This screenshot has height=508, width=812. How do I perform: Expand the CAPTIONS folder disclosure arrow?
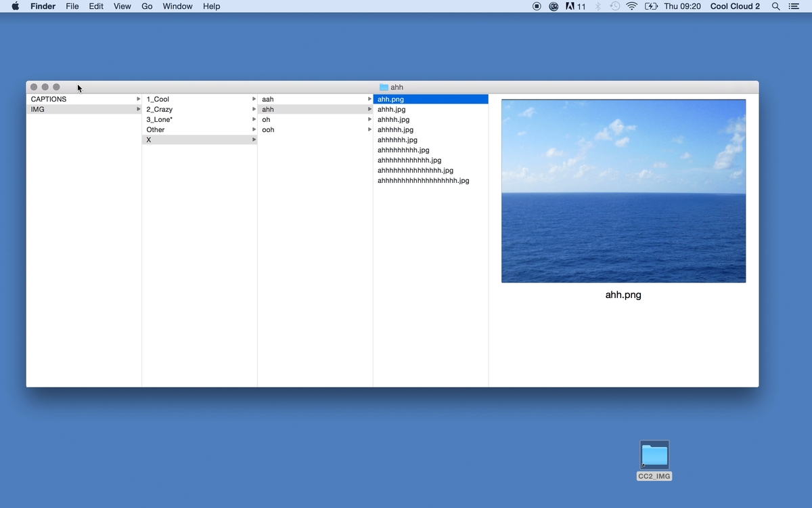click(x=138, y=99)
